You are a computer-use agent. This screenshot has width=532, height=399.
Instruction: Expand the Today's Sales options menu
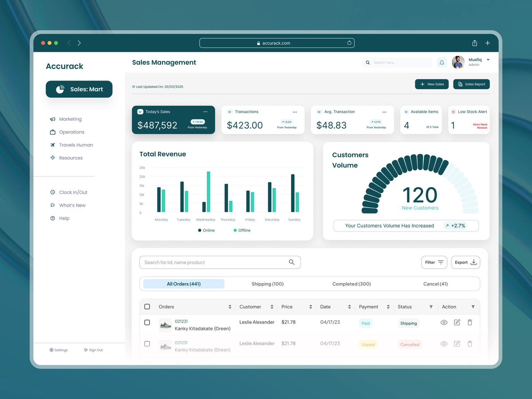(x=205, y=111)
